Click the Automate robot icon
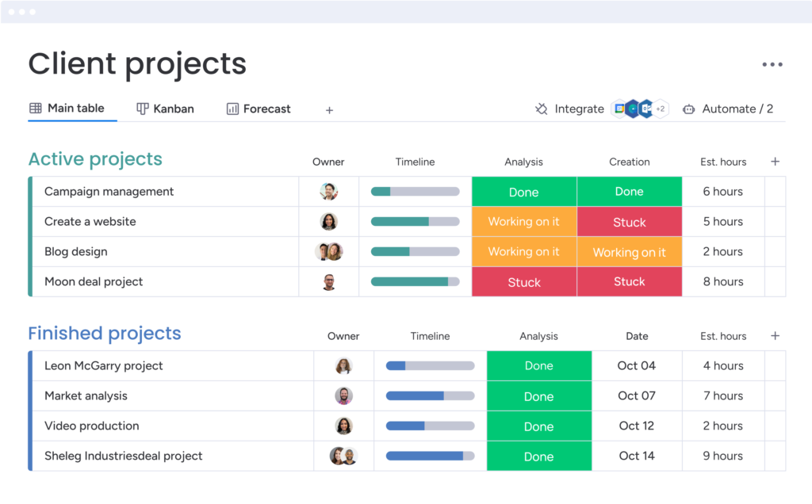The image size is (812, 504). (688, 109)
